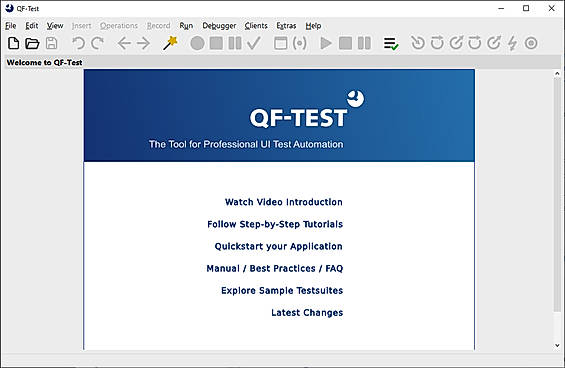Click the lightning bolt exception icon

512,43
